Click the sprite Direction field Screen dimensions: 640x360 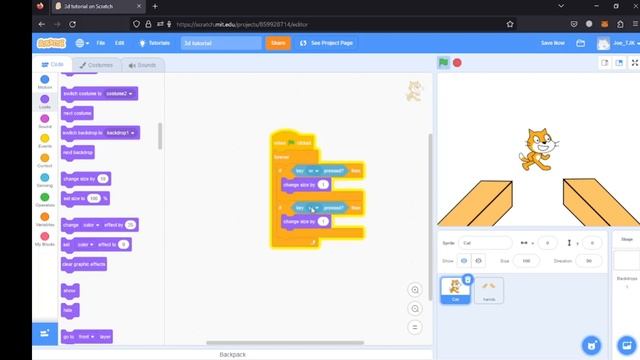[x=589, y=260]
